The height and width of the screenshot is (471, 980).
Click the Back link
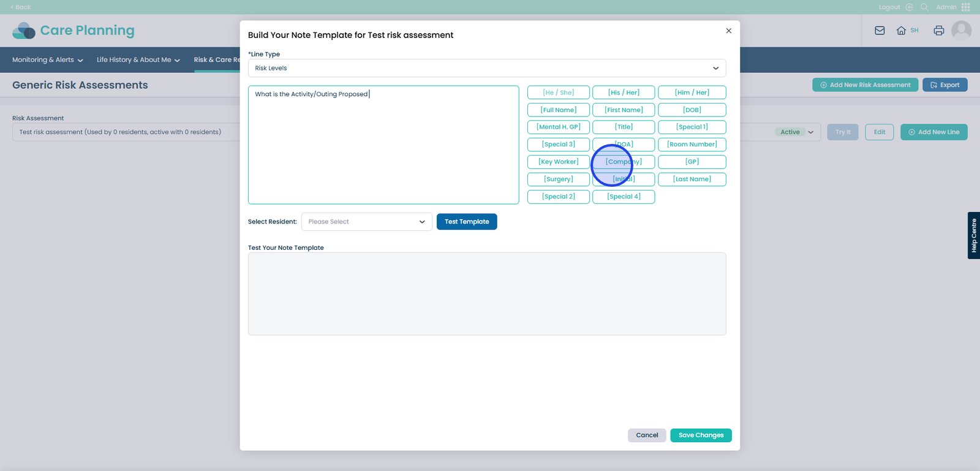point(21,7)
